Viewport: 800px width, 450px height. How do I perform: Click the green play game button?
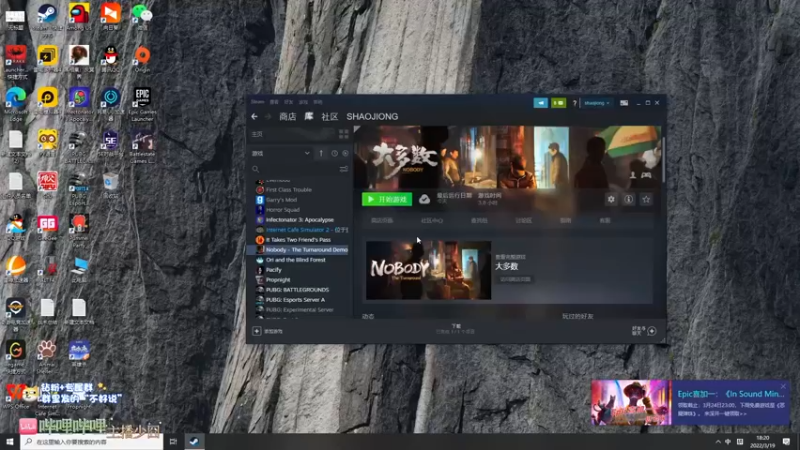click(x=387, y=199)
